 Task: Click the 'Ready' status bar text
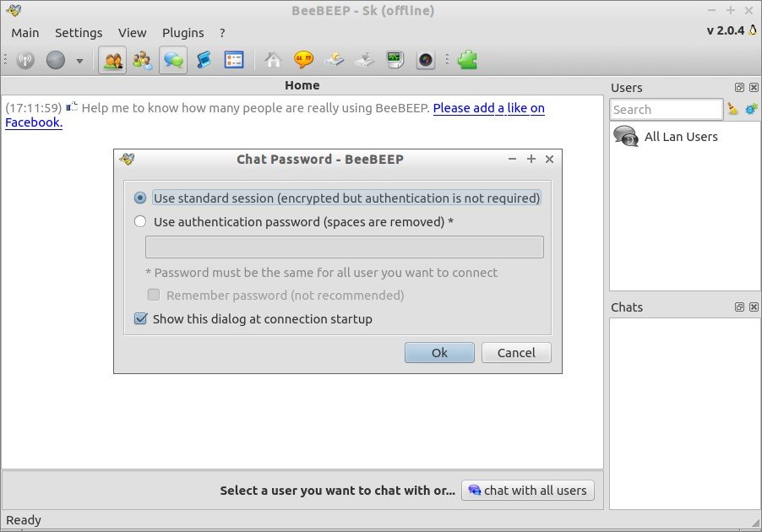[24, 520]
